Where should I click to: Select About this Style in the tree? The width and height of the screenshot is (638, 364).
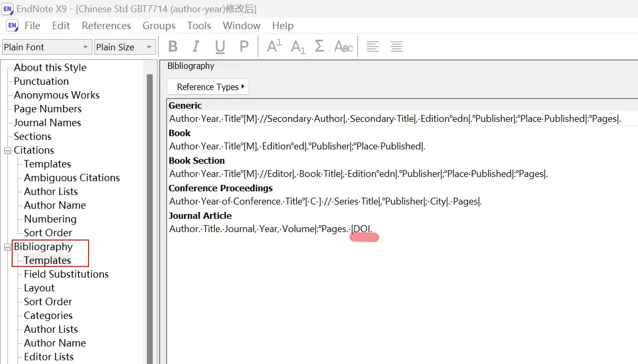point(50,67)
